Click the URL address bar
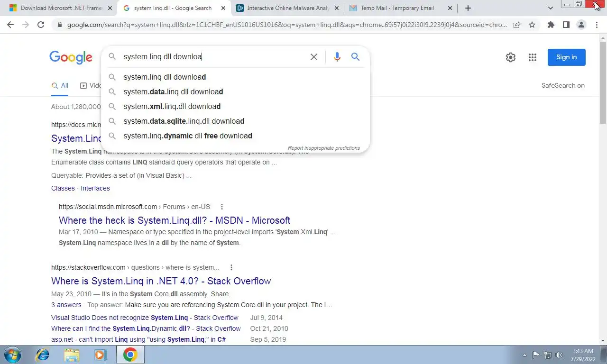This screenshot has height=364, width=607. coord(287,25)
